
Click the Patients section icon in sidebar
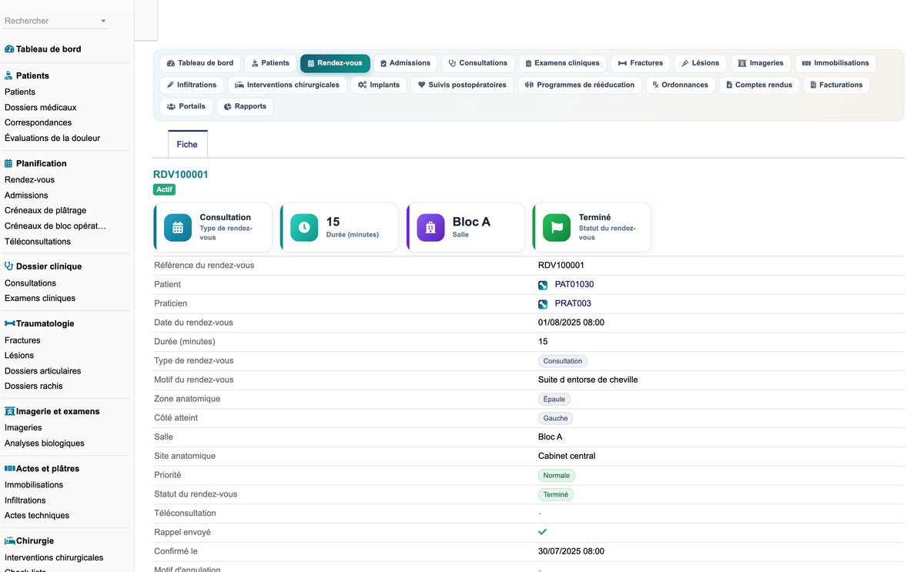tap(9, 75)
